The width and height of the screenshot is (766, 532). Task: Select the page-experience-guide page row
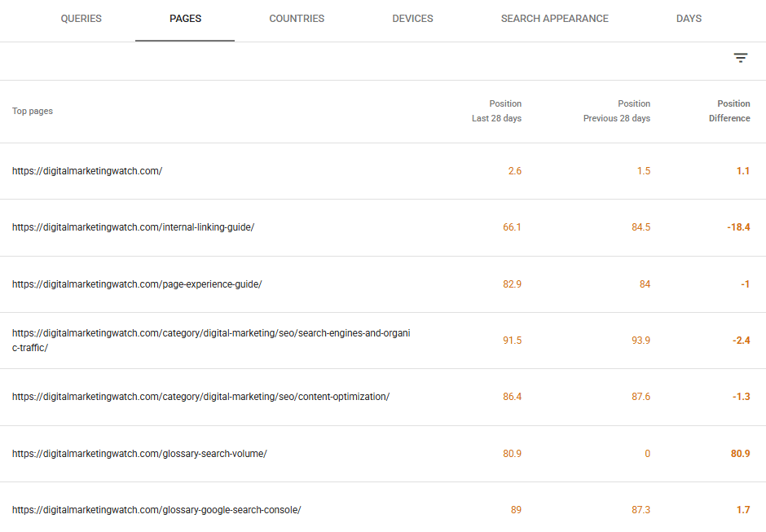tap(383, 284)
